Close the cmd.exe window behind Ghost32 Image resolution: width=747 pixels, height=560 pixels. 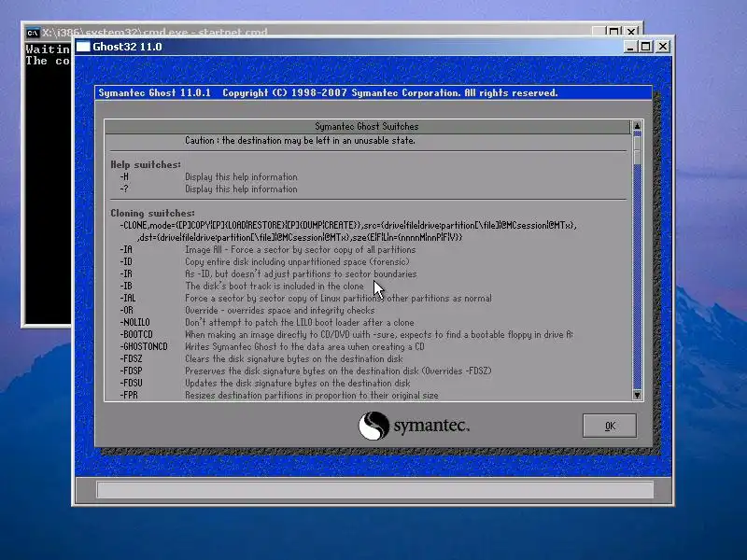click(x=631, y=32)
